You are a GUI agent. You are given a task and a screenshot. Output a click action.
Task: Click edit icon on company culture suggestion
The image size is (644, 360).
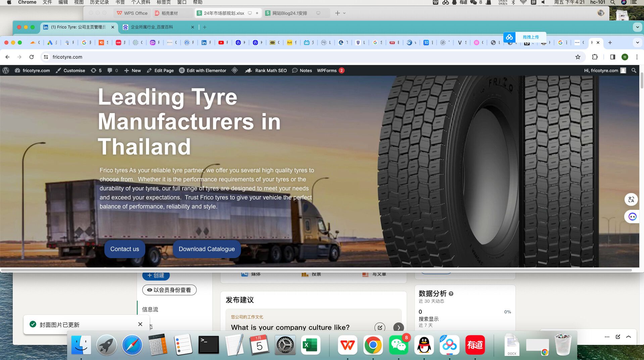tap(380, 327)
